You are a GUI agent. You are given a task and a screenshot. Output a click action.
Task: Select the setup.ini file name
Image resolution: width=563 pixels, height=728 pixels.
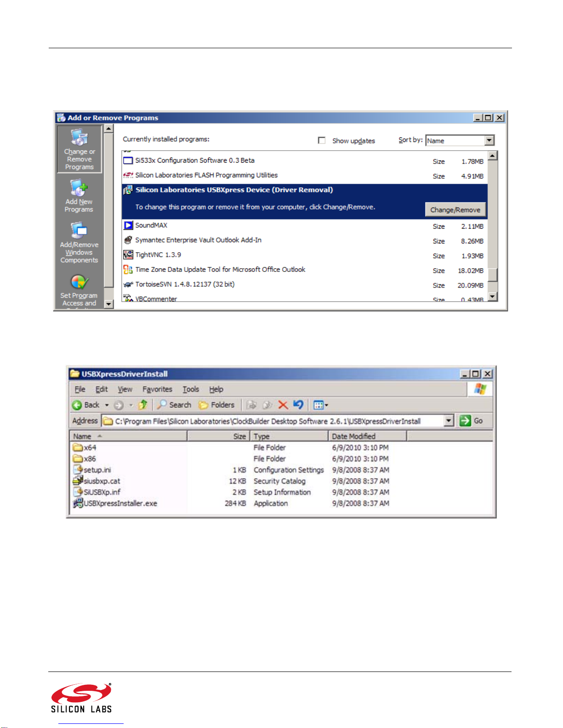pos(97,470)
